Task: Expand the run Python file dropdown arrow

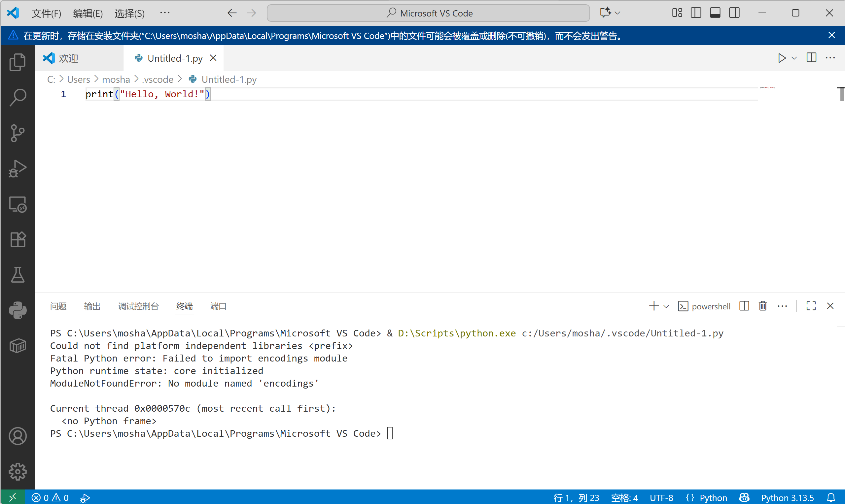Action: [x=794, y=58]
